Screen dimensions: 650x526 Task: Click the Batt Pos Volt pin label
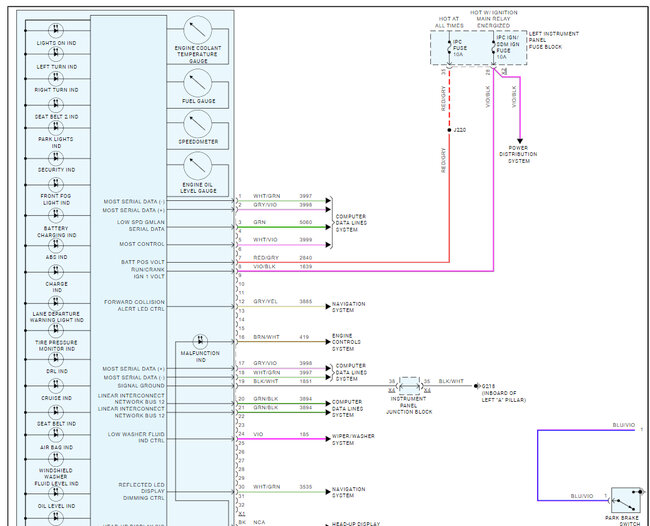pyautogui.click(x=143, y=262)
